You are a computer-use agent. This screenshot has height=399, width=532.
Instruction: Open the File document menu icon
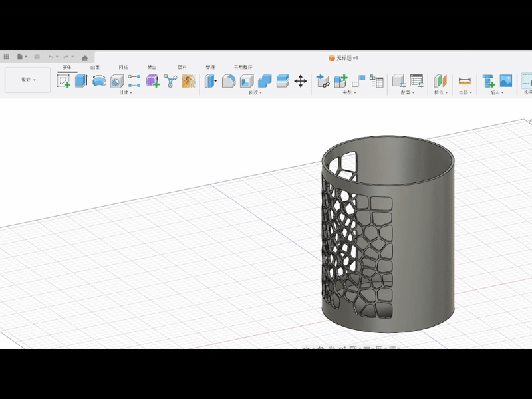pyautogui.click(x=20, y=57)
